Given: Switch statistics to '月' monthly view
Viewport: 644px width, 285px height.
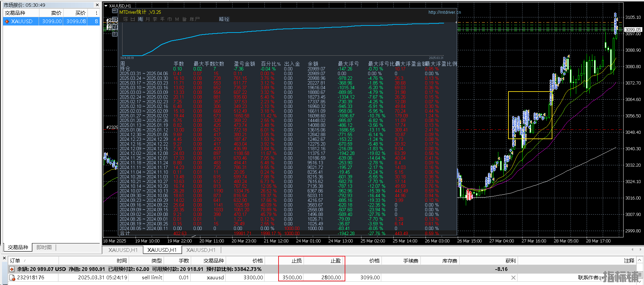Looking at the screenshot, I should (x=148, y=19).
